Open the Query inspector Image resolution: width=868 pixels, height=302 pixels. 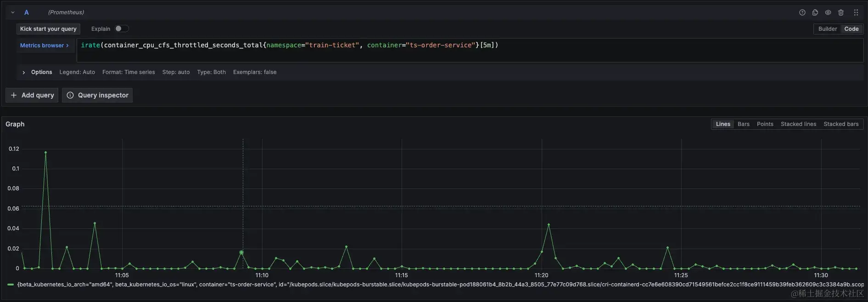97,95
